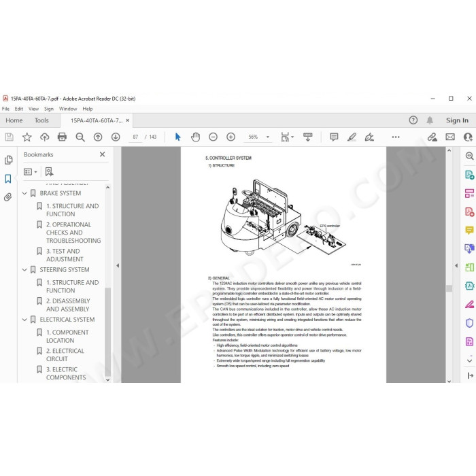Open zoom level dropdown arrow

point(268,137)
